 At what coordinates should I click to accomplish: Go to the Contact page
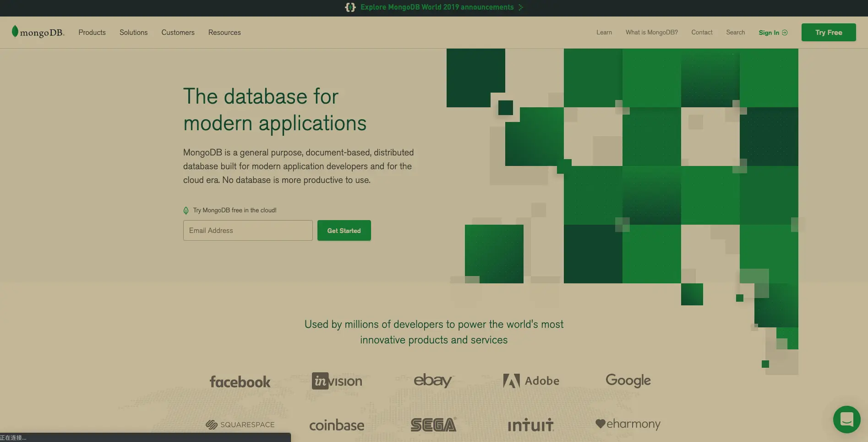[702, 33]
